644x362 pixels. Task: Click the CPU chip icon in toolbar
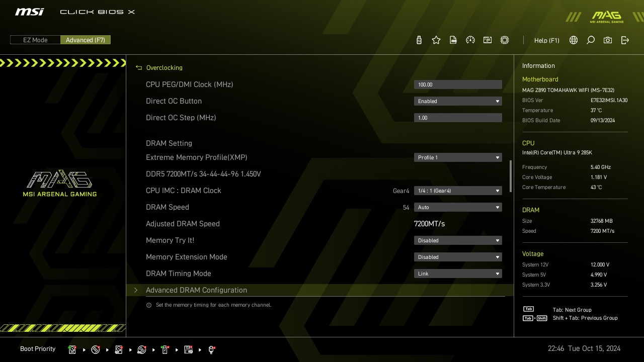tap(505, 40)
